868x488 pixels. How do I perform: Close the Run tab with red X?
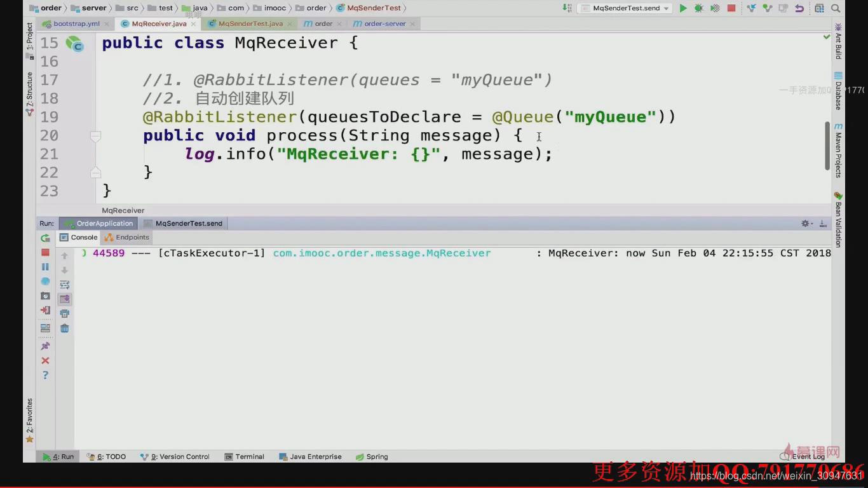45,360
